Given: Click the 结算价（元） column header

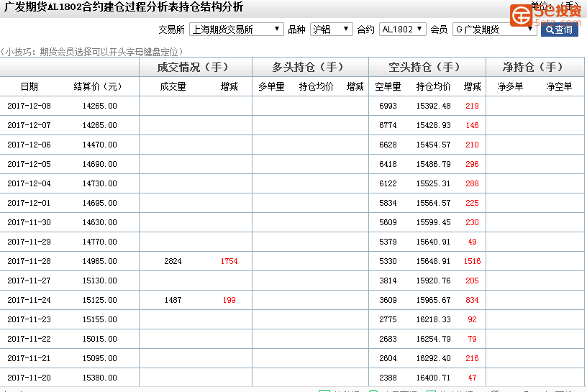Looking at the screenshot, I should (x=98, y=86).
